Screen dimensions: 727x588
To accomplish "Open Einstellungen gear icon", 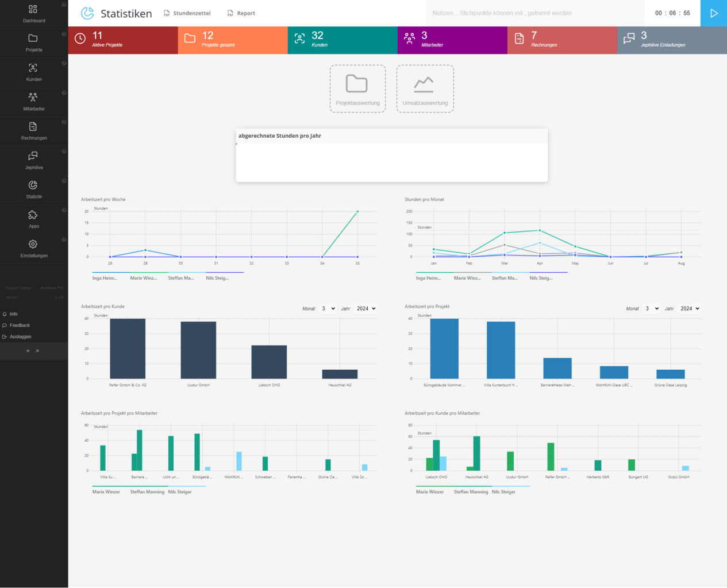I will [x=33, y=245].
